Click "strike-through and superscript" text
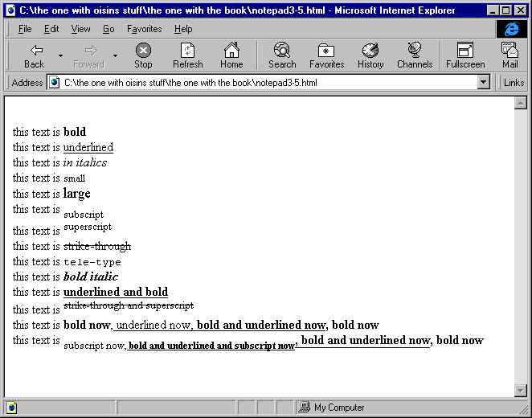 (129, 305)
